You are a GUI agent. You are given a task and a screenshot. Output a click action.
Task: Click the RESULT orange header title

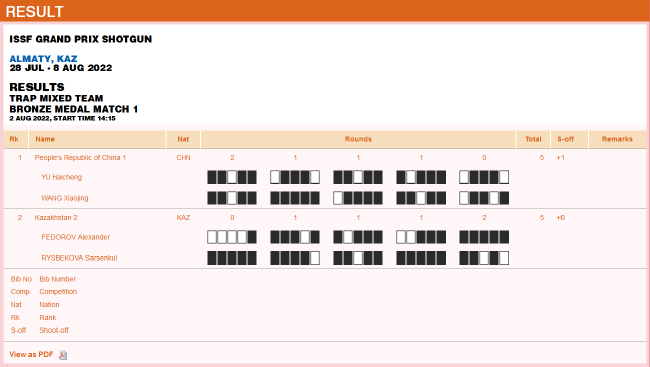click(34, 12)
